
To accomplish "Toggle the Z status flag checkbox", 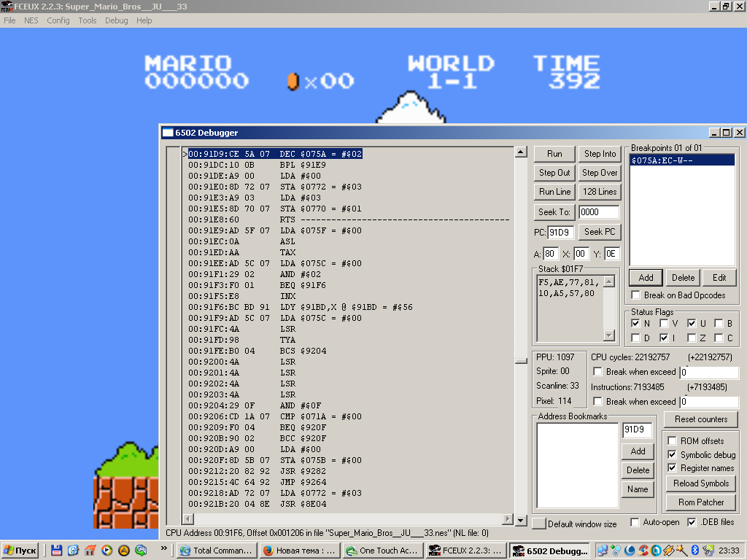I will click(x=692, y=338).
